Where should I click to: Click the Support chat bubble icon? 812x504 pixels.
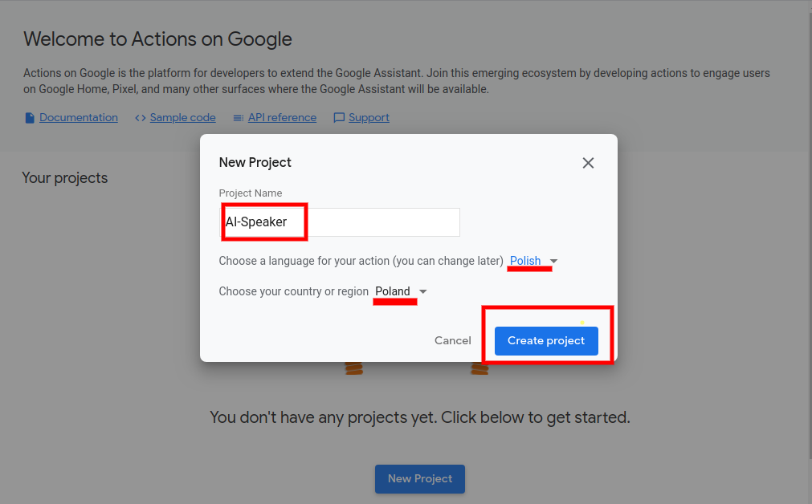coord(339,118)
